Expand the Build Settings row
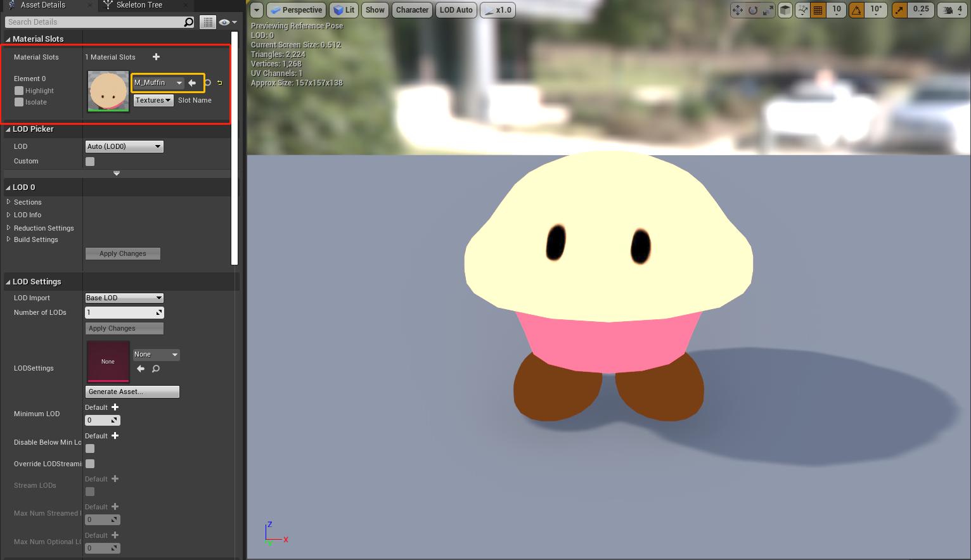Screen dimensions: 971x560 [9, 239]
